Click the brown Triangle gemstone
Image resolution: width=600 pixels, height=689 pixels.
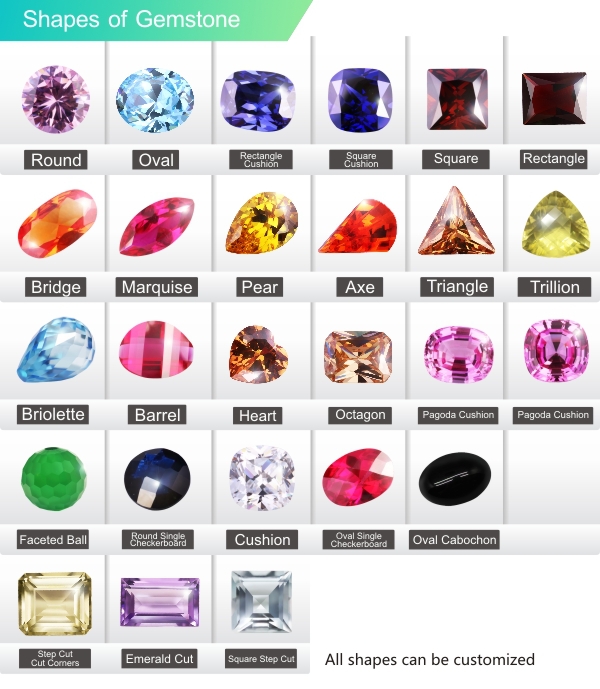pos(456,221)
